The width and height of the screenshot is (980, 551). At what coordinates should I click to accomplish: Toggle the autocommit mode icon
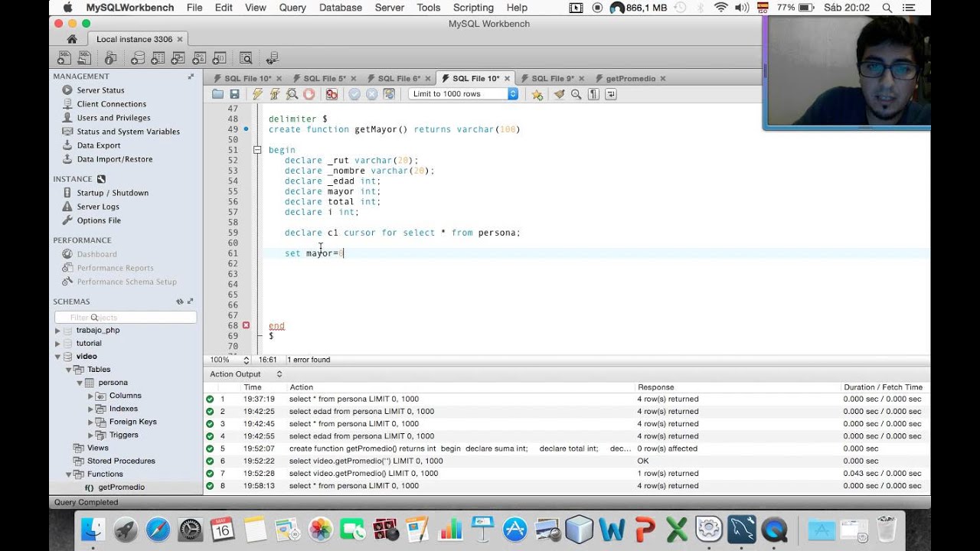pos(389,94)
